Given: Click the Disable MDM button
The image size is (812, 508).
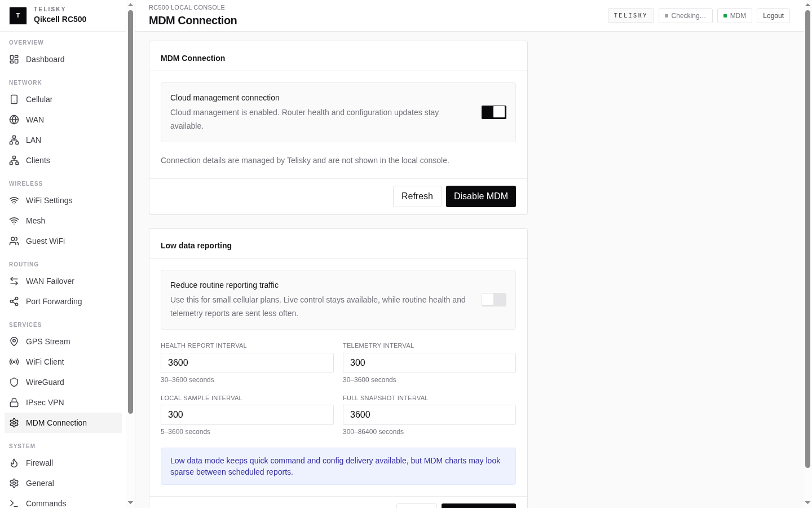Looking at the screenshot, I should pyautogui.click(x=481, y=196).
